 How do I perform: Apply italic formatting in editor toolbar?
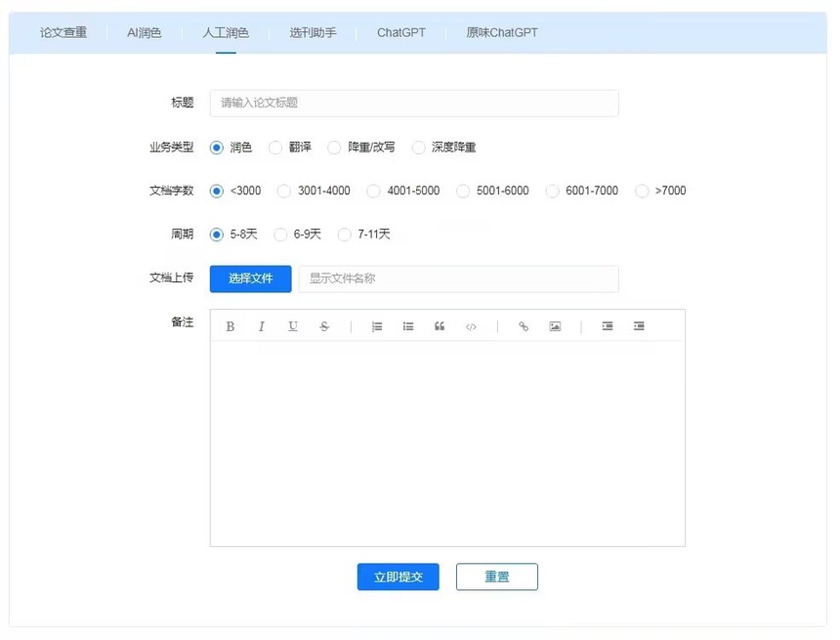262,326
